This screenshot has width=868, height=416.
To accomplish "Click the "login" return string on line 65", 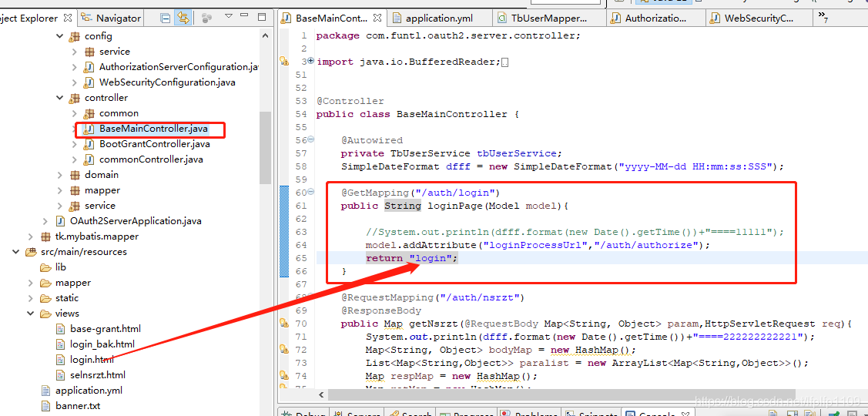I will pyautogui.click(x=431, y=258).
